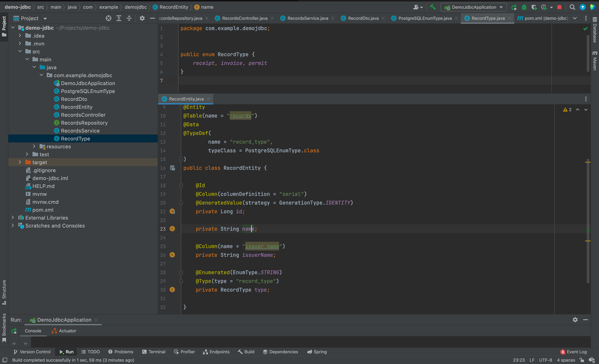Go to next highlighted warning arrow
This screenshot has height=364, width=599.
[586, 110]
